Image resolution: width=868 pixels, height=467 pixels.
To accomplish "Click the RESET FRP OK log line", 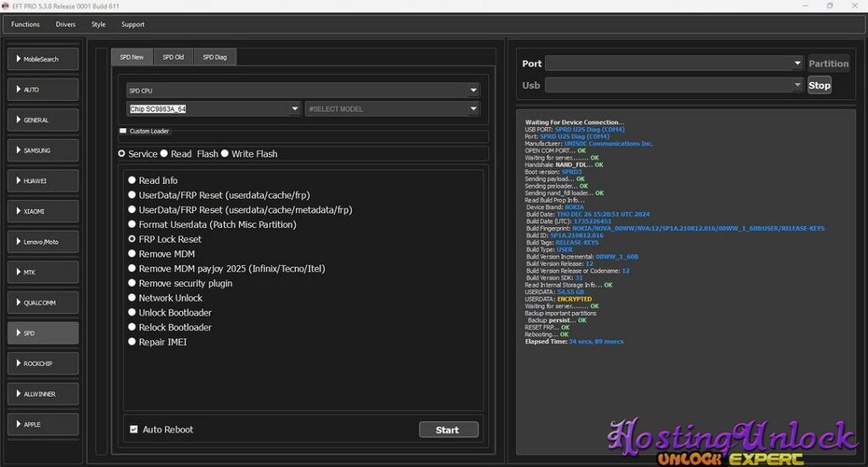I will pyautogui.click(x=547, y=328).
